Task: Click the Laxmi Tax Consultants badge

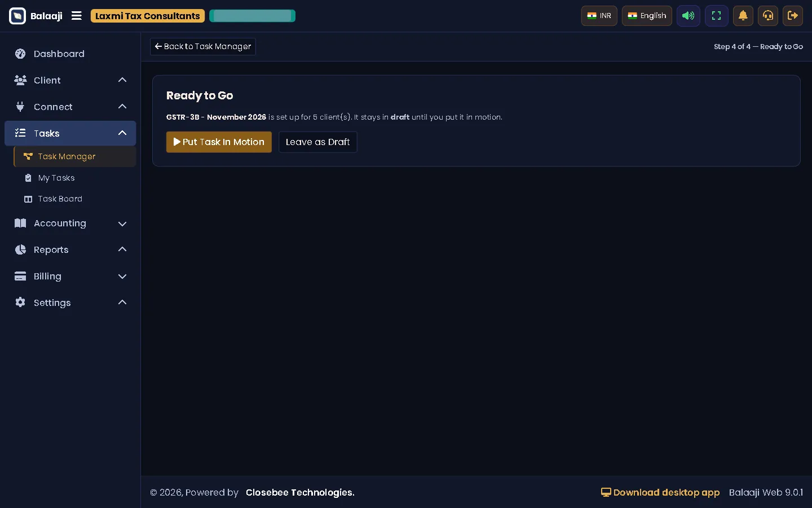Action: coord(148,16)
